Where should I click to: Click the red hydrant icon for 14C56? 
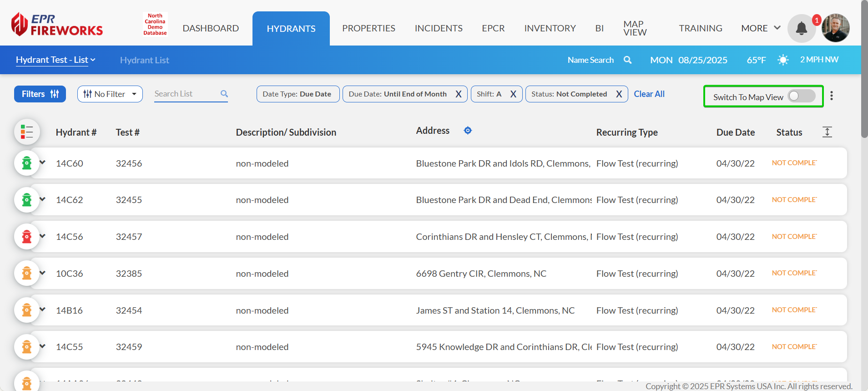(x=27, y=237)
